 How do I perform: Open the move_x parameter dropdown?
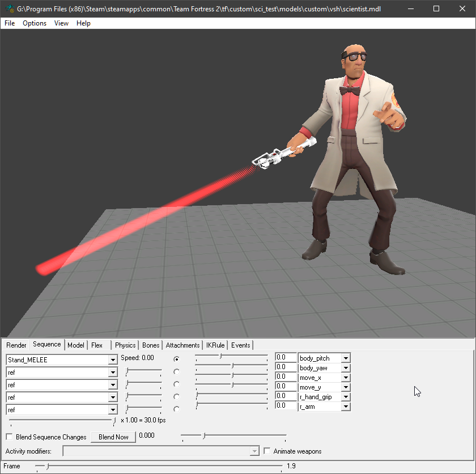tap(346, 378)
